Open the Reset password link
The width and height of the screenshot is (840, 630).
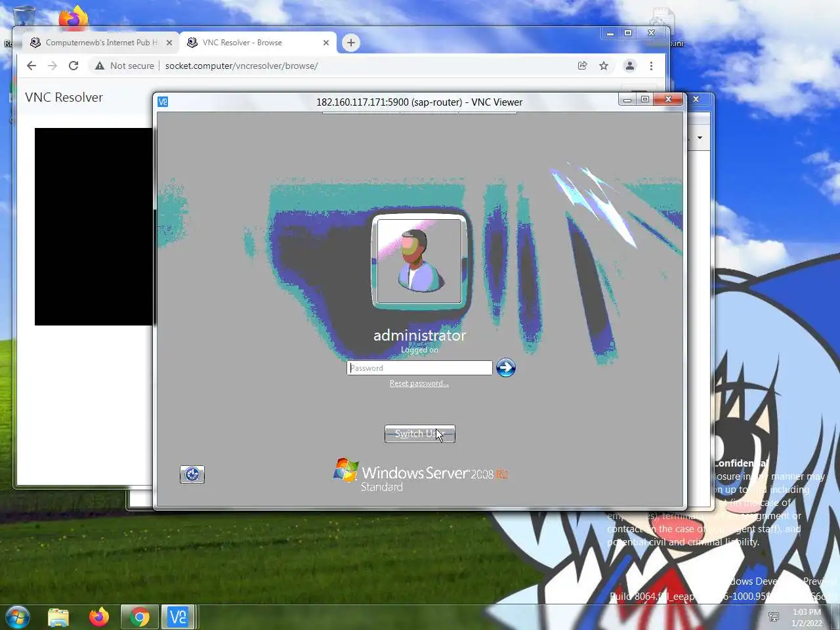[419, 383]
